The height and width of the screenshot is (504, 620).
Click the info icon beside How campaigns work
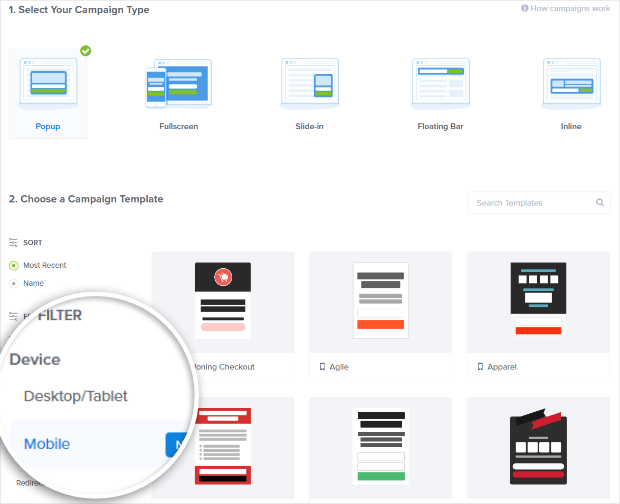[525, 8]
